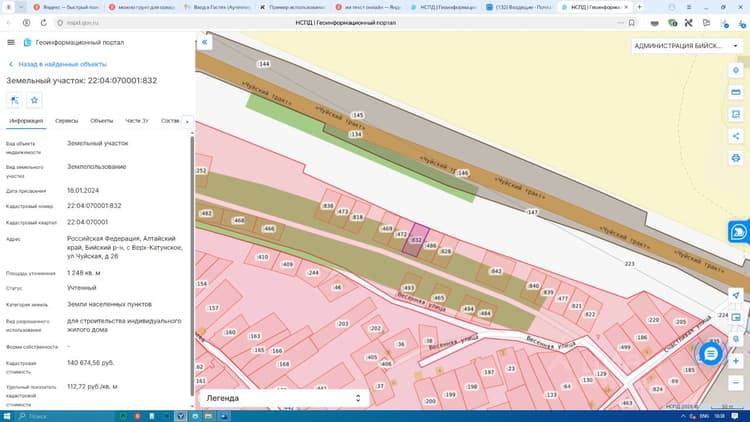Print the map with the printer icon
750x422 pixels.
tap(736, 158)
